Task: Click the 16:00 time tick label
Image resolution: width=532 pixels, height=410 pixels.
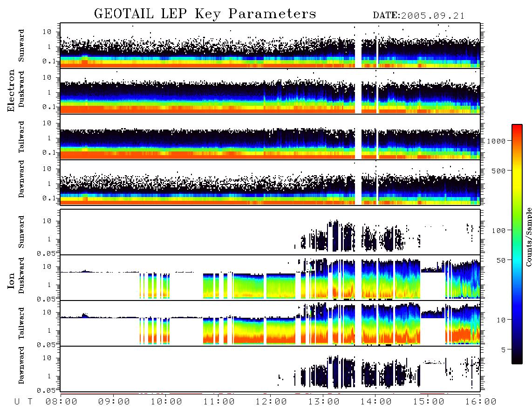Action: coord(481,402)
